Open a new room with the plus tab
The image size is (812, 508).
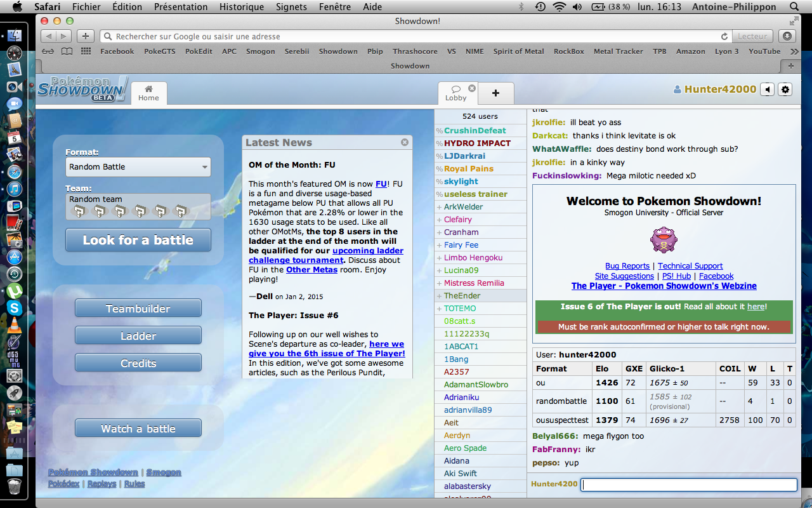(495, 93)
